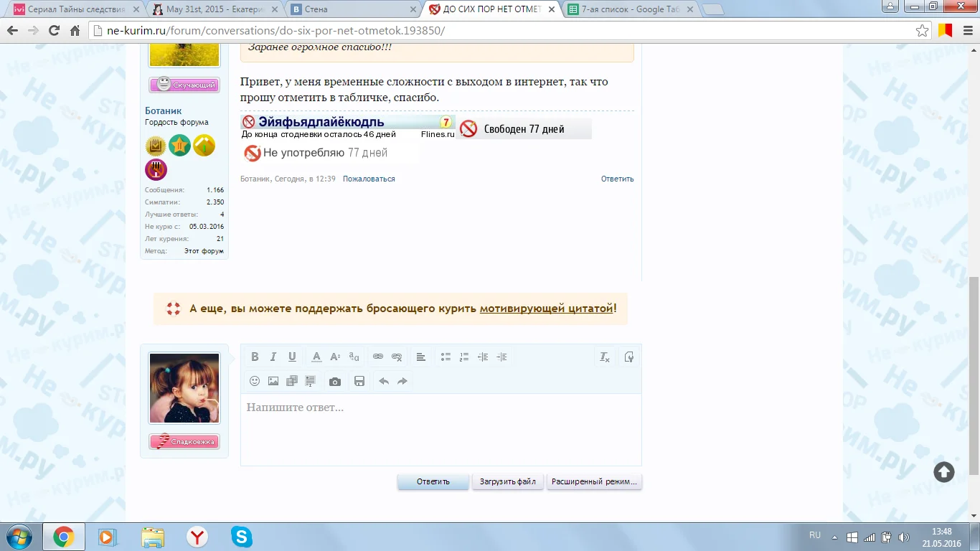Open the text color dropdown
This screenshot has height=551, width=980.
point(316,357)
